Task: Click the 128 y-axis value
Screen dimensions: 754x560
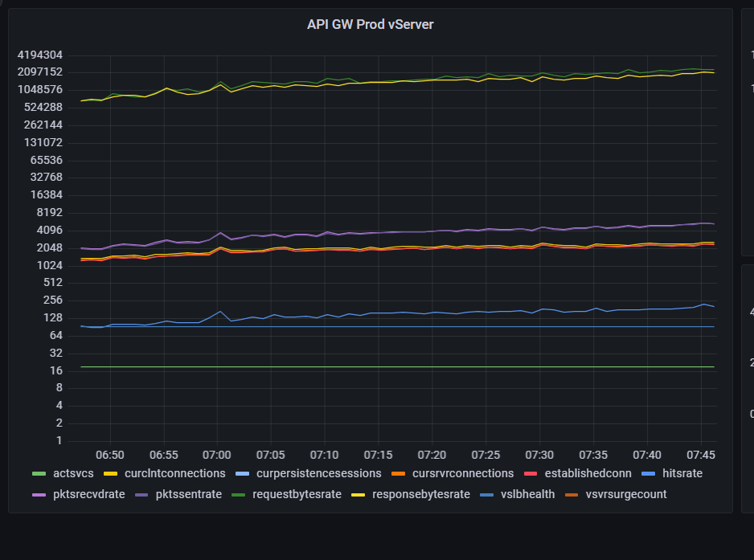Action: [x=53, y=317]
